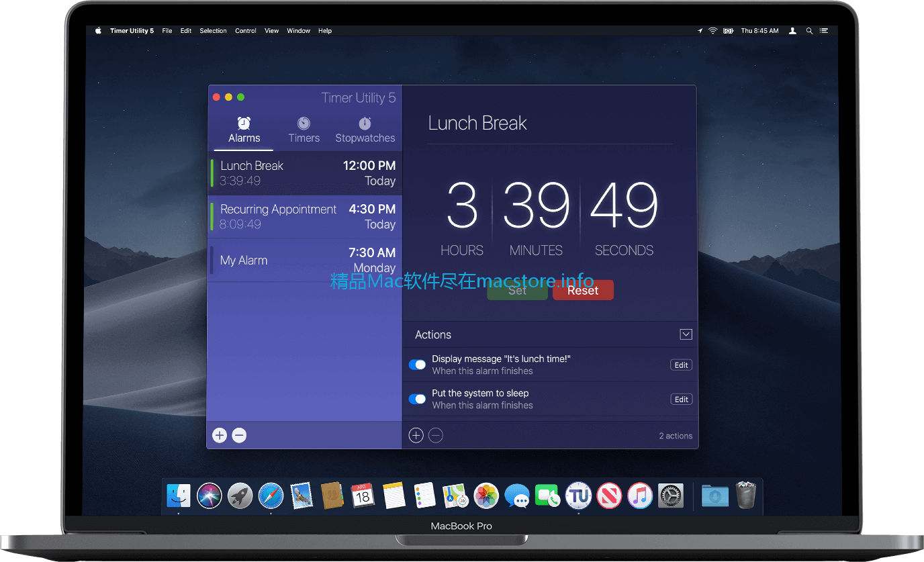This screenshot has height=562, width=924.
Task: Select the Recurring Appointment alarm
Action: (x=305, y=217)
